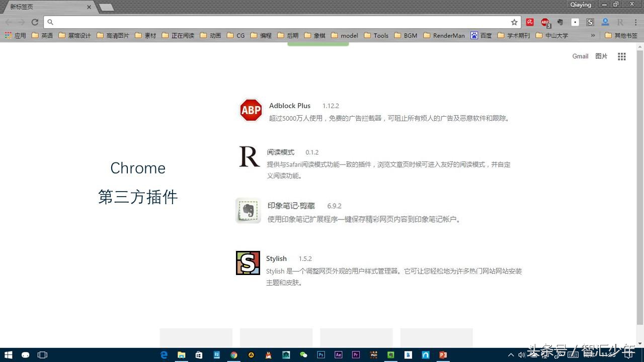Viewport: 644px width, 362px height.
Task: Click the Evernote Web Clipper extension icon
Action: (x=560, y=22)
